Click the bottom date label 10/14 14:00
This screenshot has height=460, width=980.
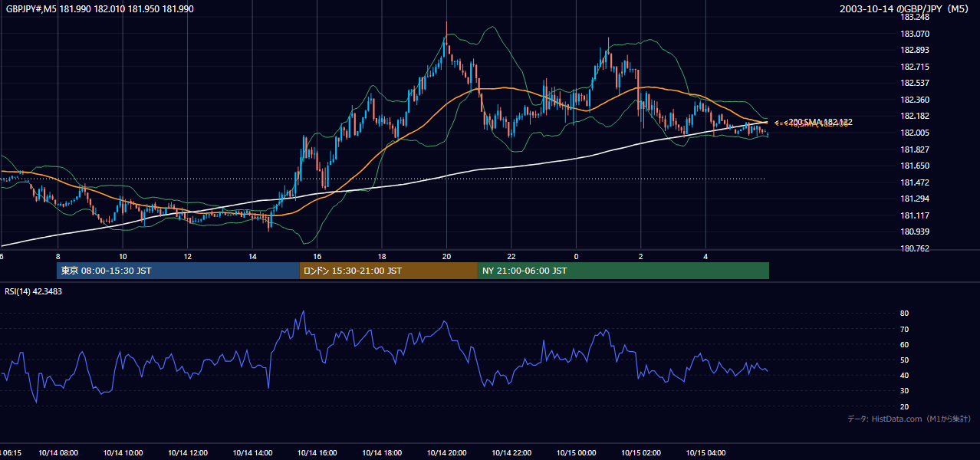[252, 453]
